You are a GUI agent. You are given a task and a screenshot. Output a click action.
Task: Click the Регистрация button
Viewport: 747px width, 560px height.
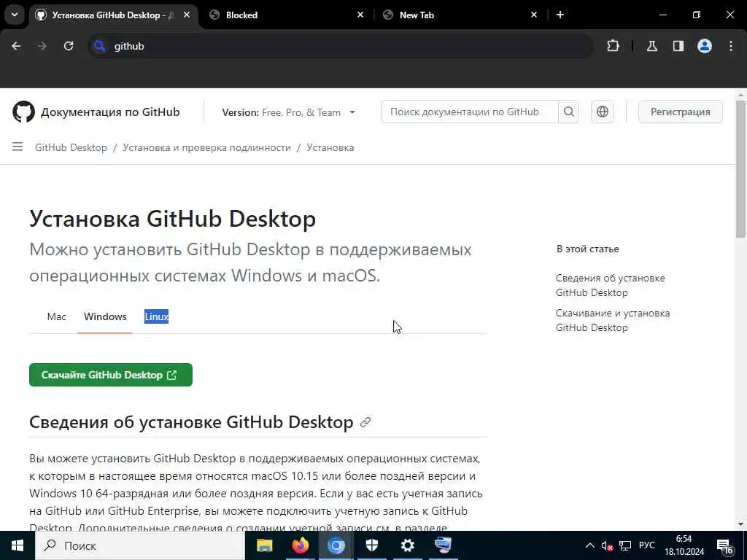coord(681,112)
